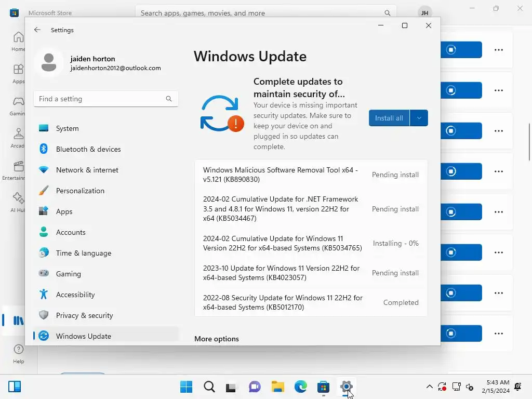Select the Malicious Software Removal Tool update row

point(311,175)
